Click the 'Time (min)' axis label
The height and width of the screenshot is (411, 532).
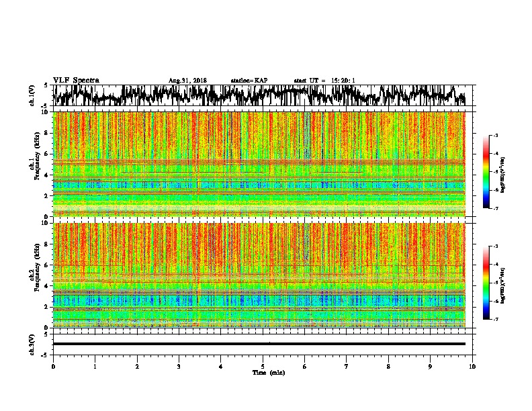pyautogui.click(x=269, y=373)
